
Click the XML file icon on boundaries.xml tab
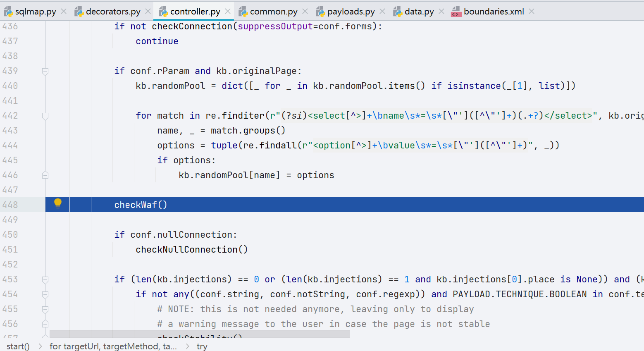[456, 12]
